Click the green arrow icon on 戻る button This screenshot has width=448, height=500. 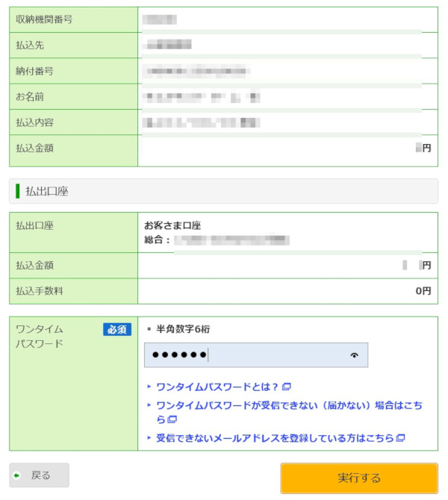(x=16, y=475)
